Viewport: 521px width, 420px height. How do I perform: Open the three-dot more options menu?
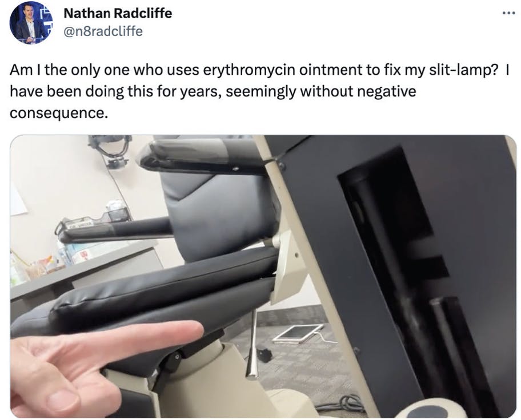coord(508,13)
